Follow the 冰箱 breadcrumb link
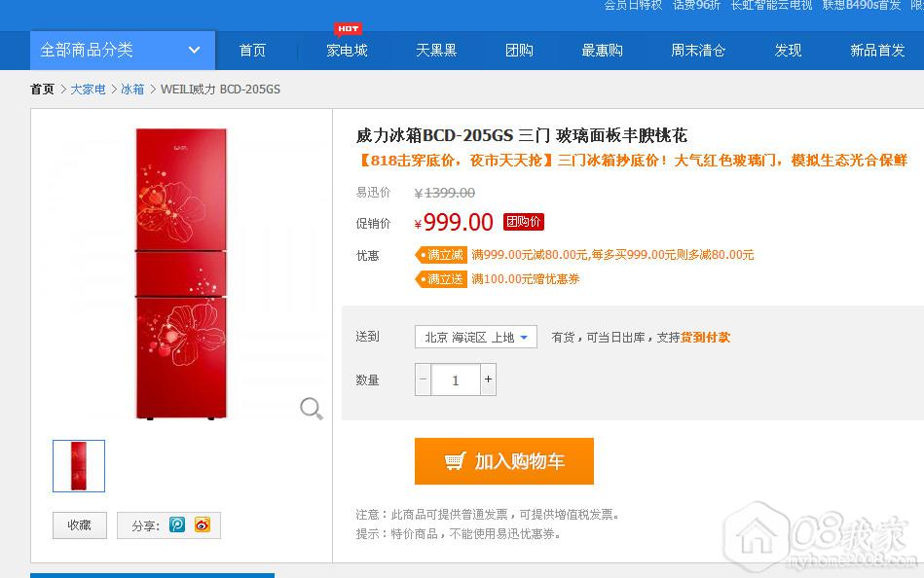Viewport: 924px width, 578px height. [132, 89]
